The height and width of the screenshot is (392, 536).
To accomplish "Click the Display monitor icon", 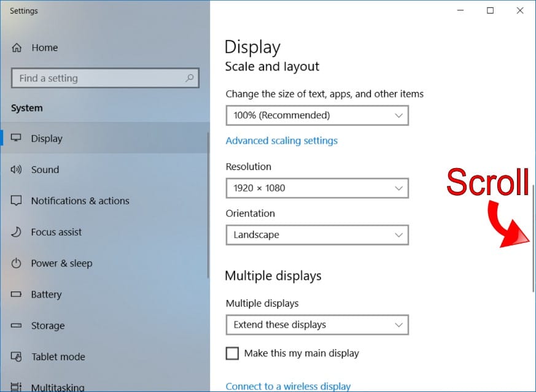I will 17,139.
